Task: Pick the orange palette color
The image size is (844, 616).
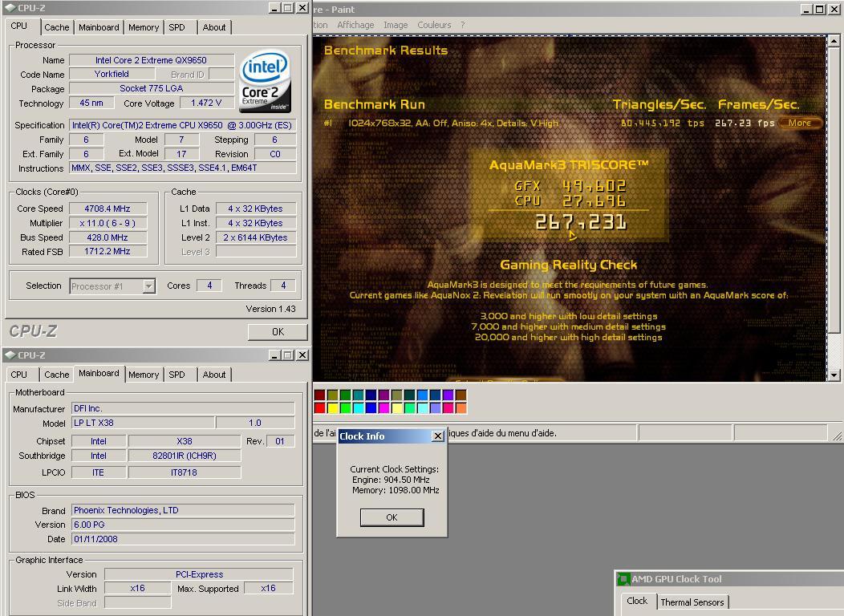Action: (x=461, y=408)
